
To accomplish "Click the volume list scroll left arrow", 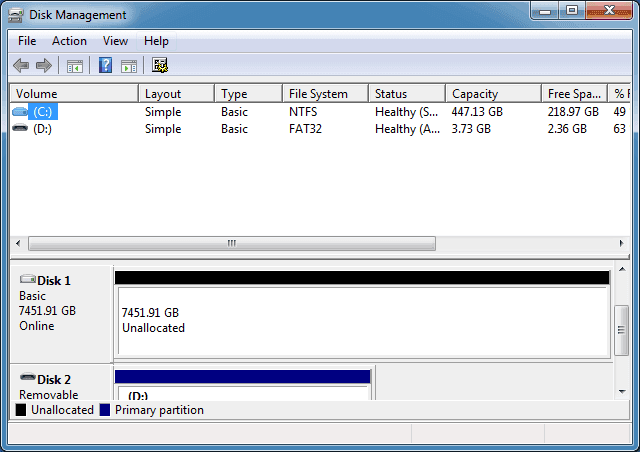I will (x=18, y=243).
